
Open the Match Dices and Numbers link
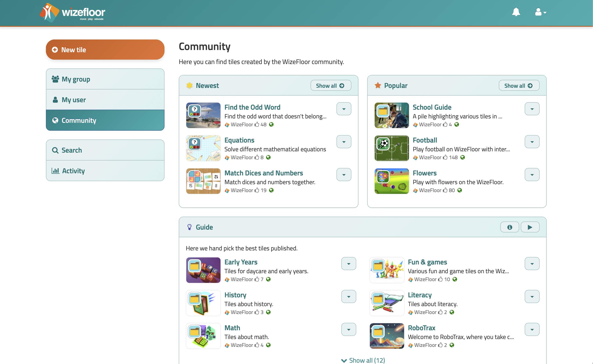click(264, 173)
